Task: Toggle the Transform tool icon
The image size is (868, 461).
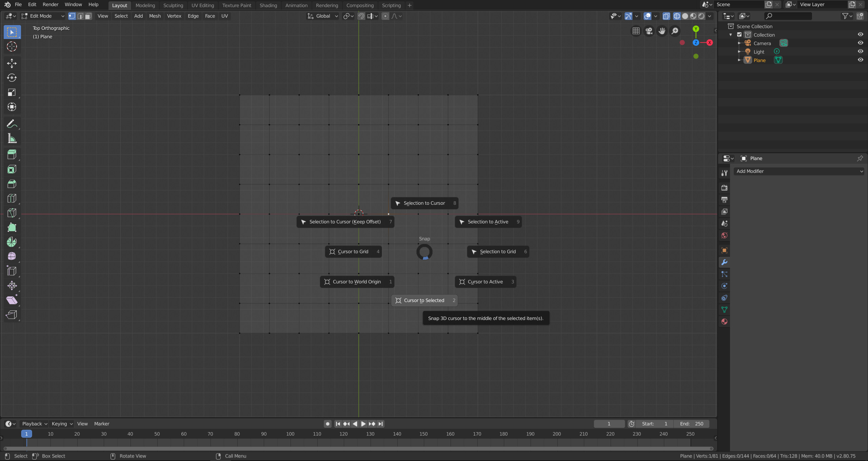Action: click(13, 107)
